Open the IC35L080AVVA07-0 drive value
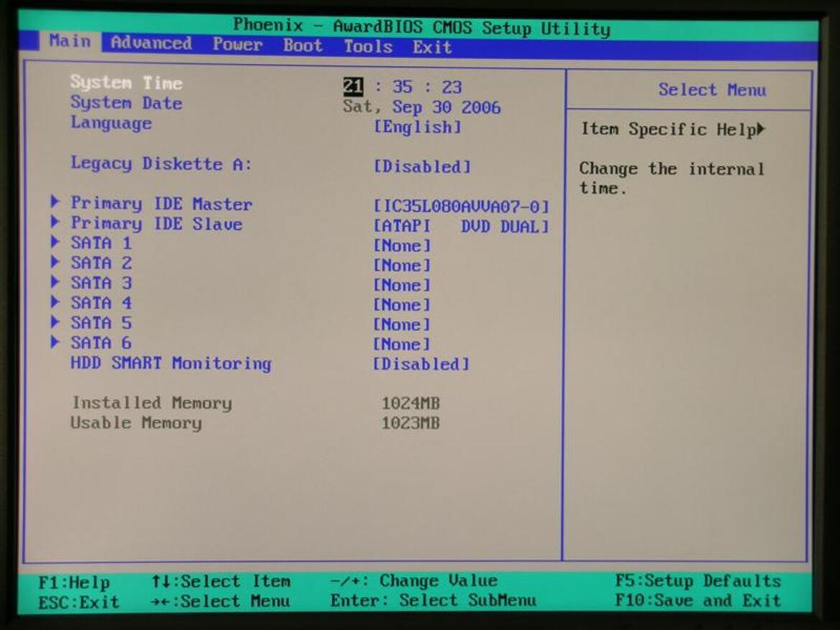The image size is (840, 630). (461, 206)
